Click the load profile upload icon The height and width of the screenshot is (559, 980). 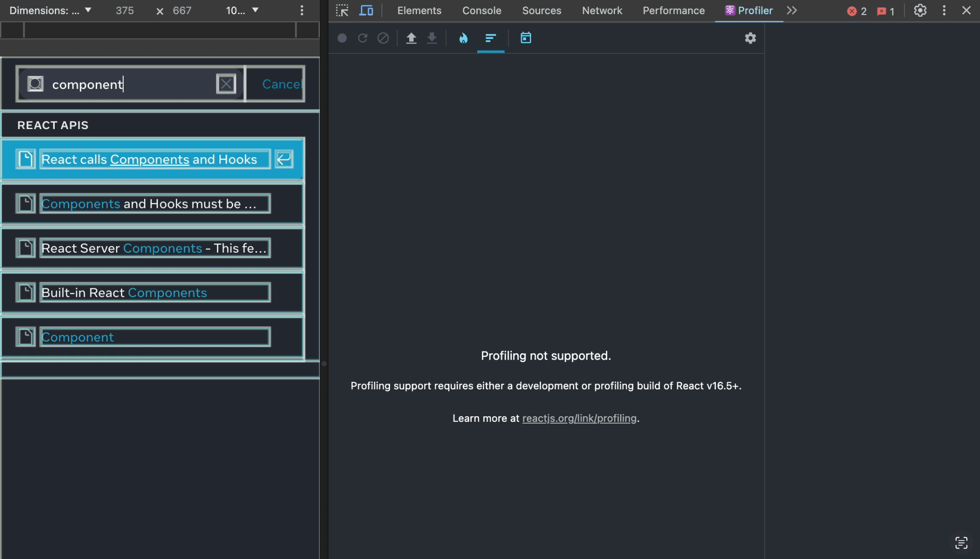coord(411,38)
